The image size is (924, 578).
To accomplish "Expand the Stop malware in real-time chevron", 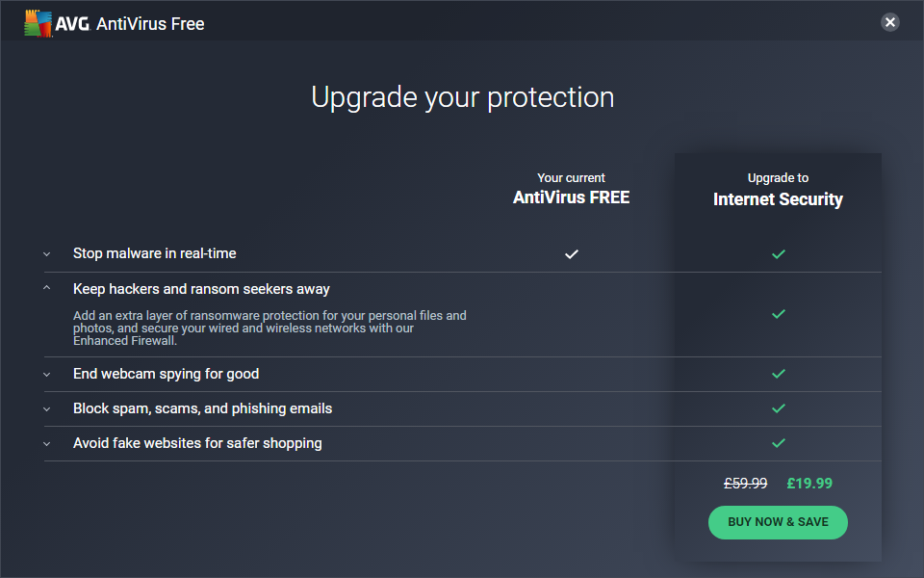I will [46, 254].
